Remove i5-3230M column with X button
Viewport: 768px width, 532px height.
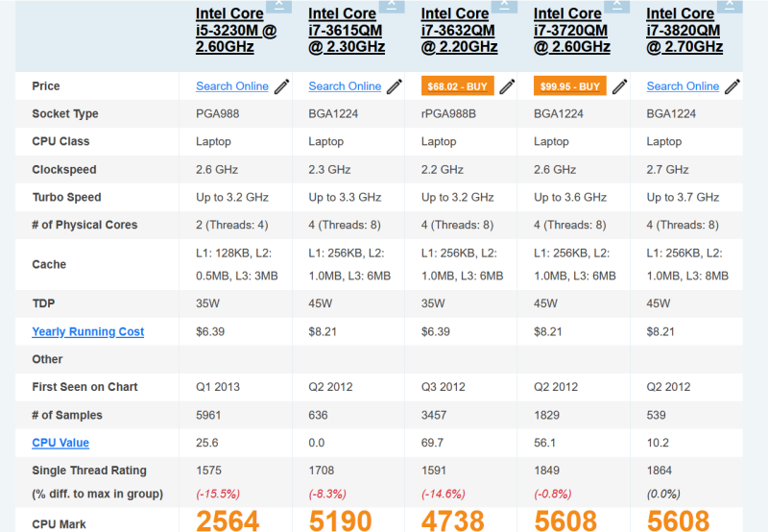click(x=279, y=6)
